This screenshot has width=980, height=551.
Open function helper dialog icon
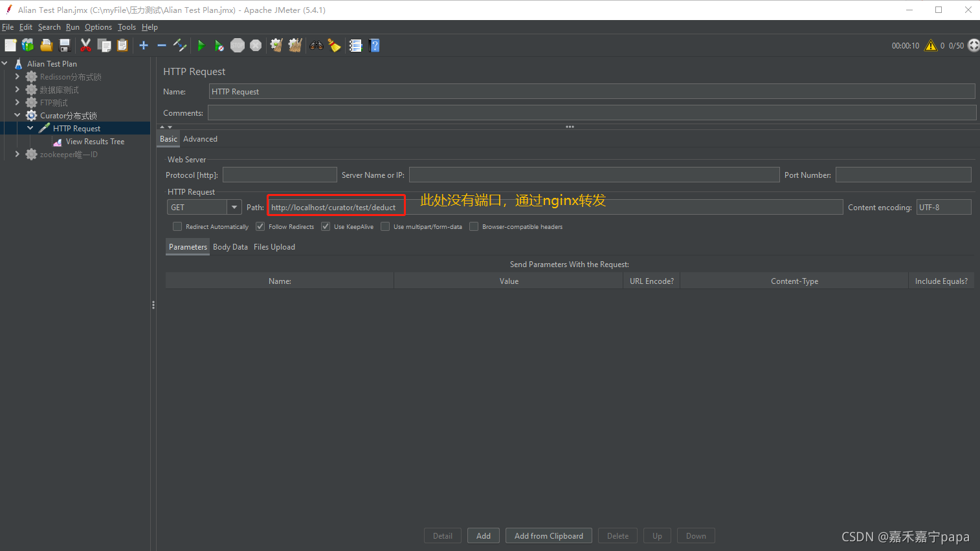click(x=355, y=45)
